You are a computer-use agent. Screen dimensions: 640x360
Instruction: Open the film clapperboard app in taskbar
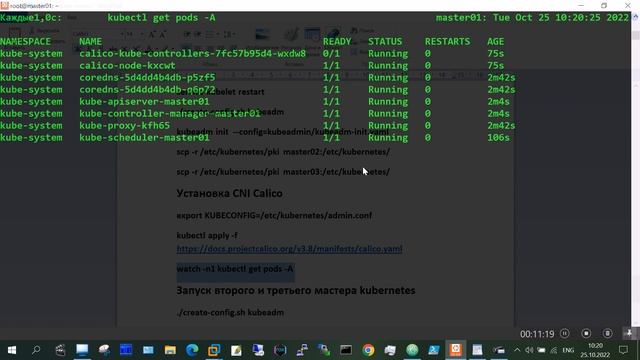(60, 350)
